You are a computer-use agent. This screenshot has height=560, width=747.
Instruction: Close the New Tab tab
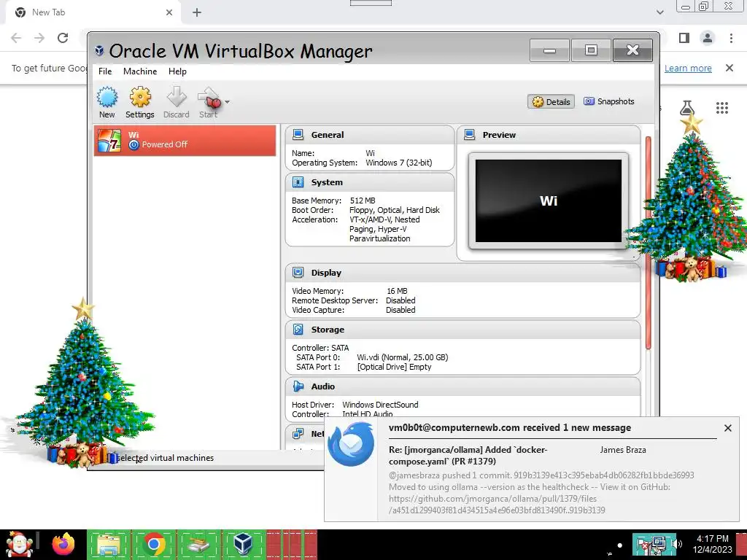click(x=169, y=12)
